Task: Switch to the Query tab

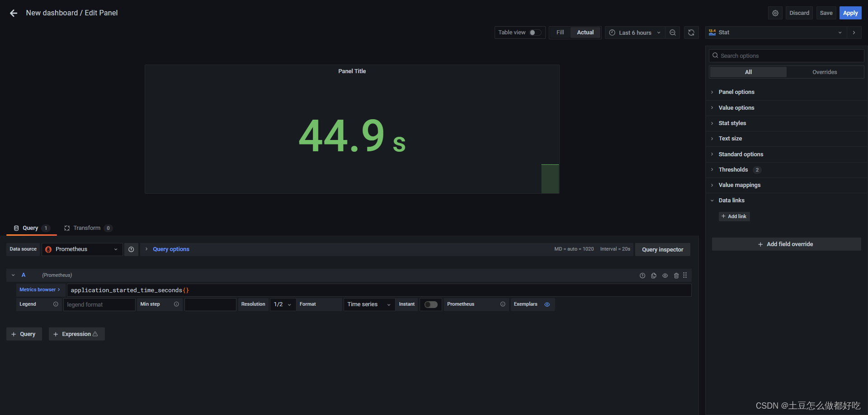Action: tap(31, 228)
